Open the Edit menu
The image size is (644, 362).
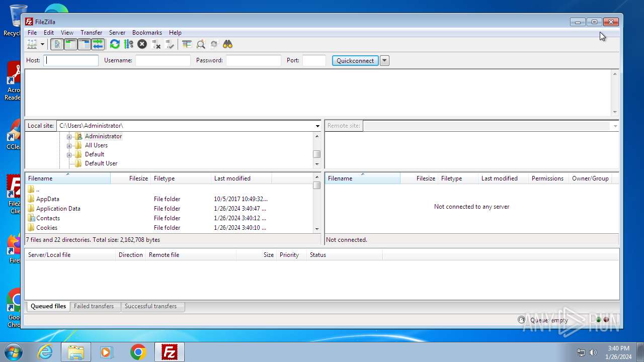pyautogui.click(x=49, y=33)
